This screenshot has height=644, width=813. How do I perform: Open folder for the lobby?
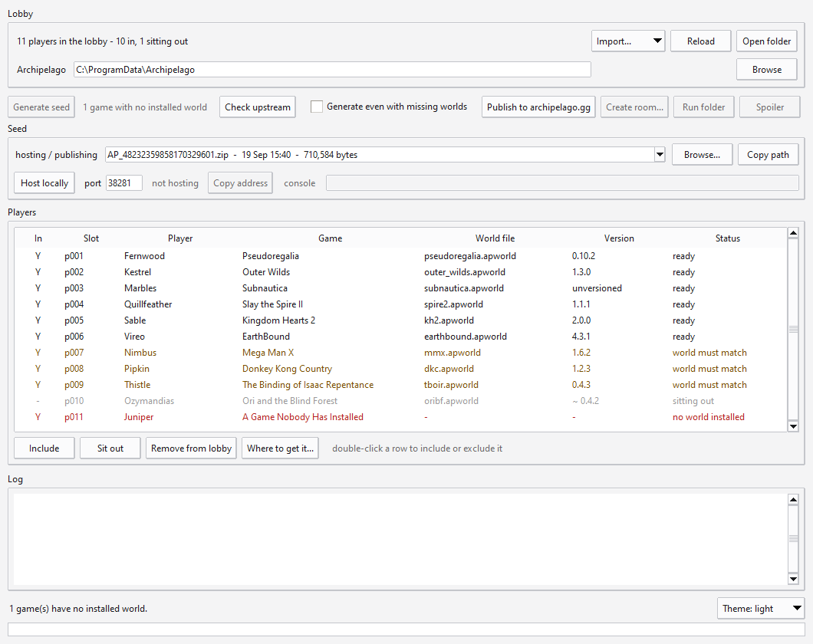[766, 41]
